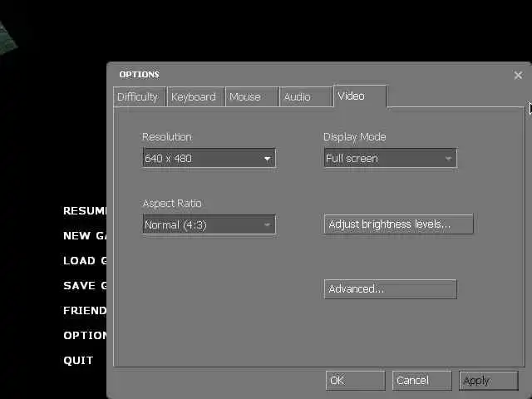The height and width of the screenshot is (399, 532).
Task: Select Options in the main menu
Action: pos(85,335)
